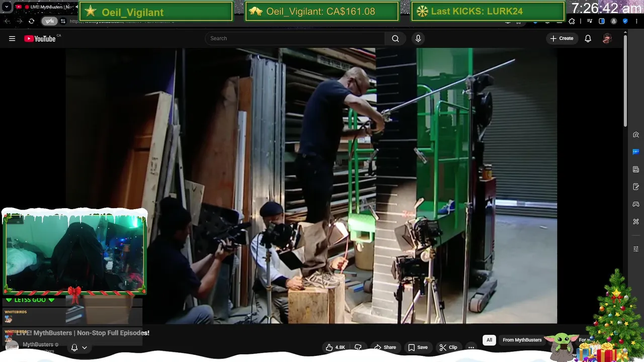The image size is (644, 362).
Task: Save the video to a playlist
Action: point(418,347)
